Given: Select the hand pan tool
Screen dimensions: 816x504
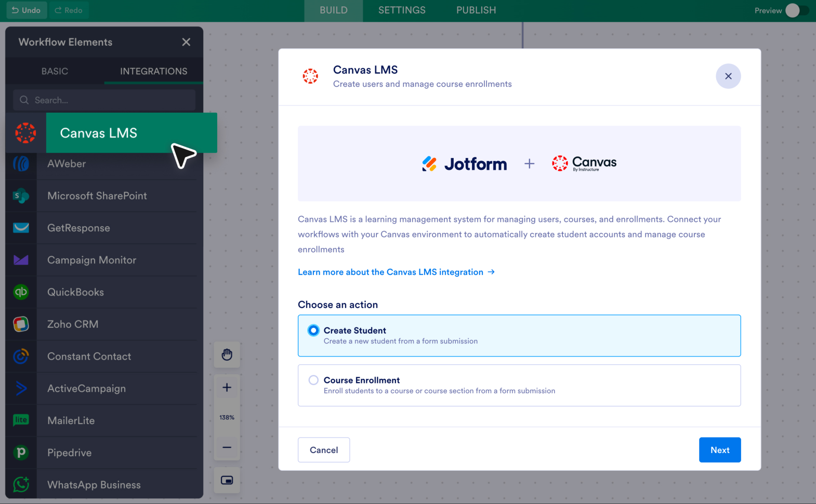Looking at the screenshot, I should 227,355.
